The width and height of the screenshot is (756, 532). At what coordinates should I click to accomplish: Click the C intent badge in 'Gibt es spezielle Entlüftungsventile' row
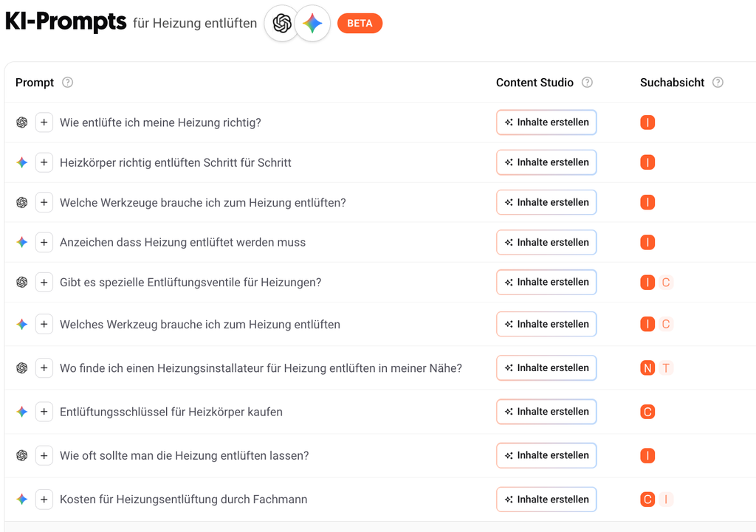666,282
